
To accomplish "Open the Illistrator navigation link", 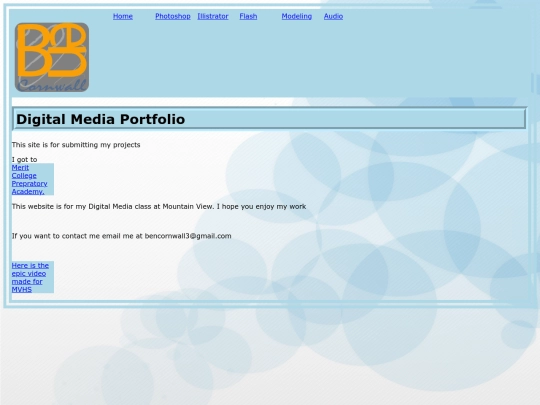I will 213,16.
